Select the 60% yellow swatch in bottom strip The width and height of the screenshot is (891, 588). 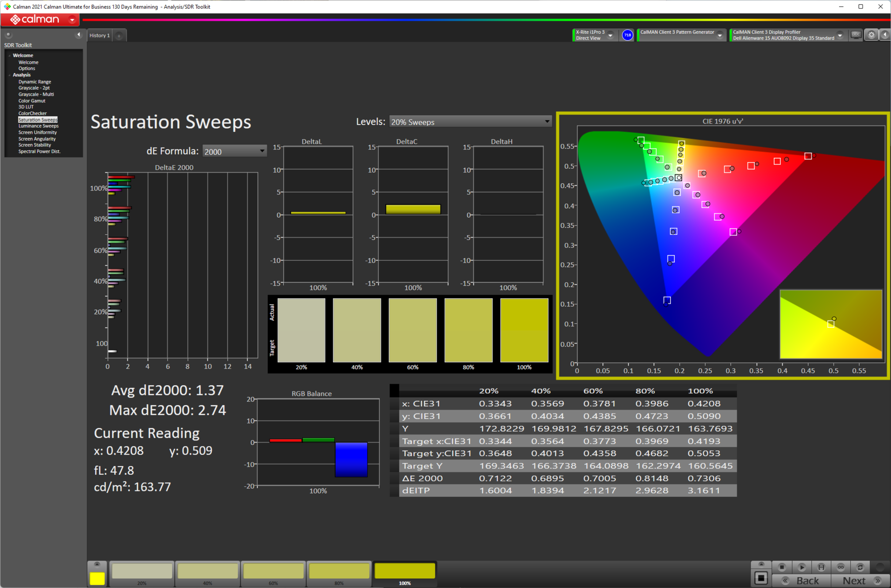(273, 572)
